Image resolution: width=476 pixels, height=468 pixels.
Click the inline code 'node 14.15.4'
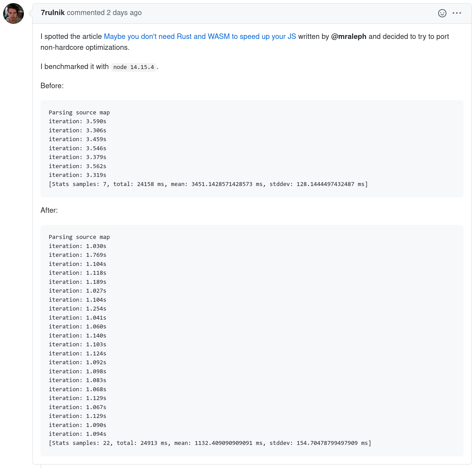tap(134, 67)
